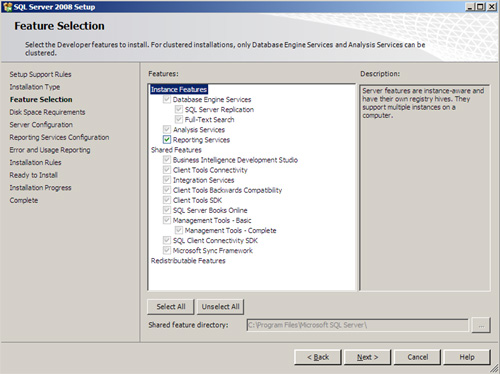Viewport: 500px width, 374px height.
Task: Click the Server Configuration step
Action: tap(41, 125)
